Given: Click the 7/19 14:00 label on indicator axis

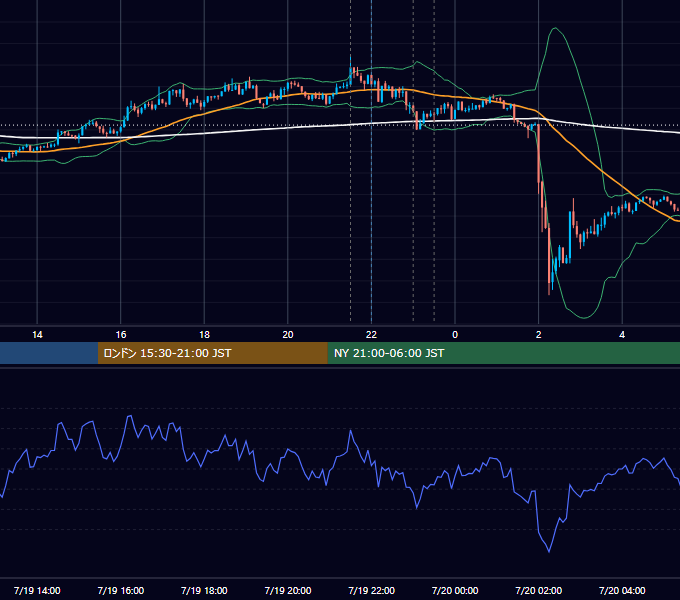Looking at the screenshot, I should pos(37,590).
